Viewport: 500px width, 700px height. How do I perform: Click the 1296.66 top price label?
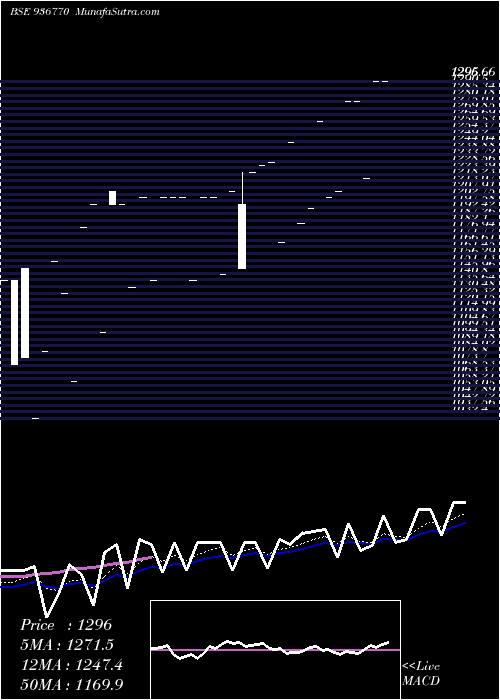472,71
